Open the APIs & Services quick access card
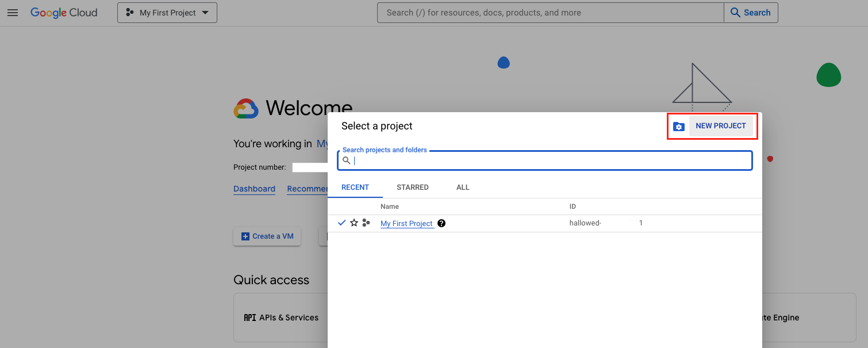 tap(281, 318)
